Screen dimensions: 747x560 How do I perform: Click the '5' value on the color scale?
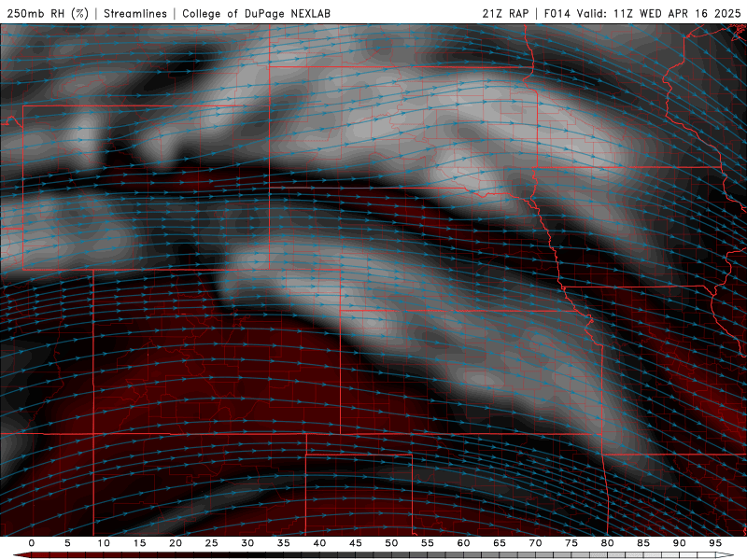(67, 543)
